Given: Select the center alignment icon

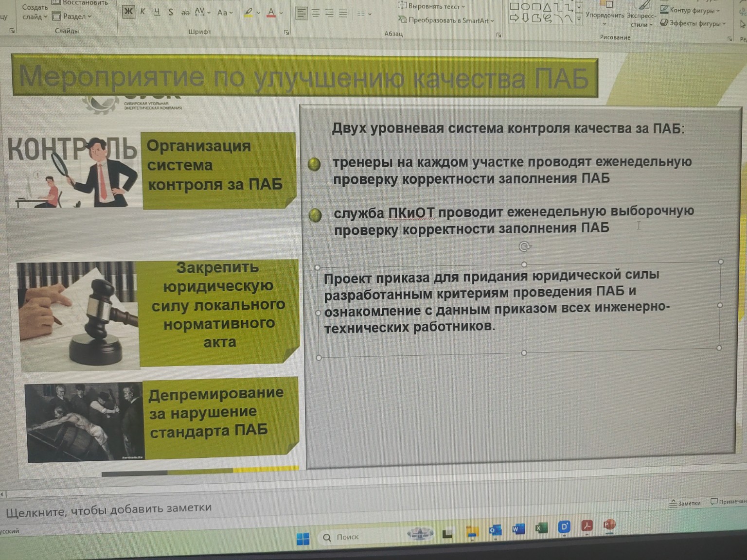Looking at the screenshot, I should pyautogui.click(x=315, y=13).
